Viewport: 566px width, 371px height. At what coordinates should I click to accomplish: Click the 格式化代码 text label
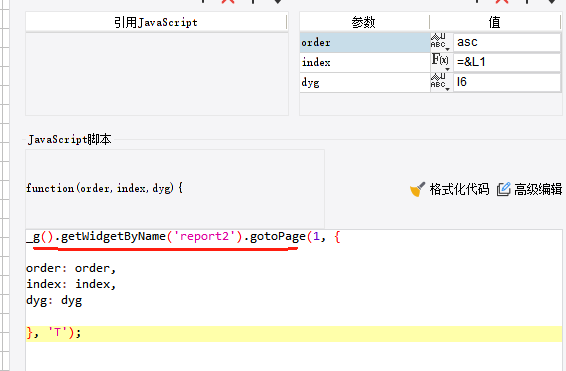[459, 189]
